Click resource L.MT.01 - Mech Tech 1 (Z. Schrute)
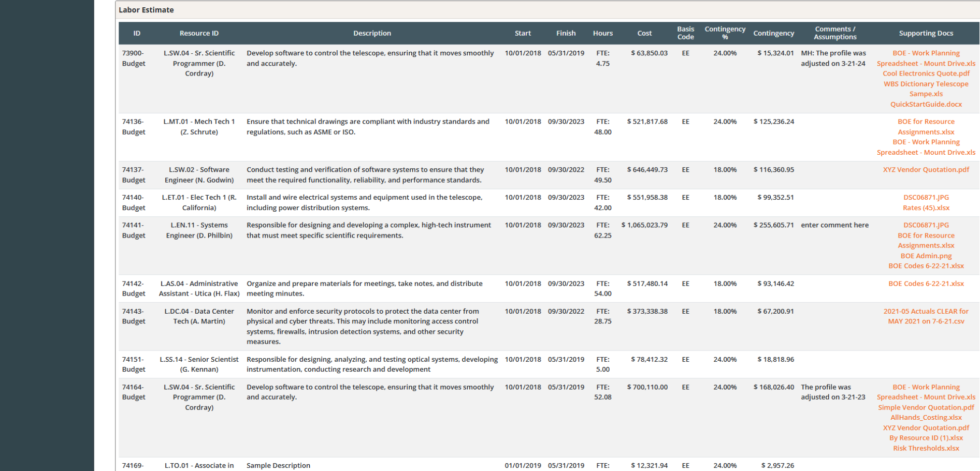This screenshot has height=471, width=980. (x=199, y=126)
